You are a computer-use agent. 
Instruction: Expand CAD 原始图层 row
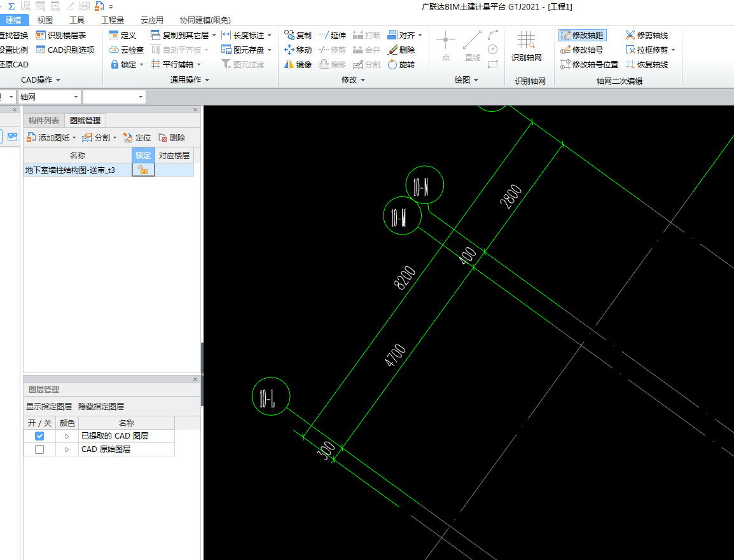(67, 449)
